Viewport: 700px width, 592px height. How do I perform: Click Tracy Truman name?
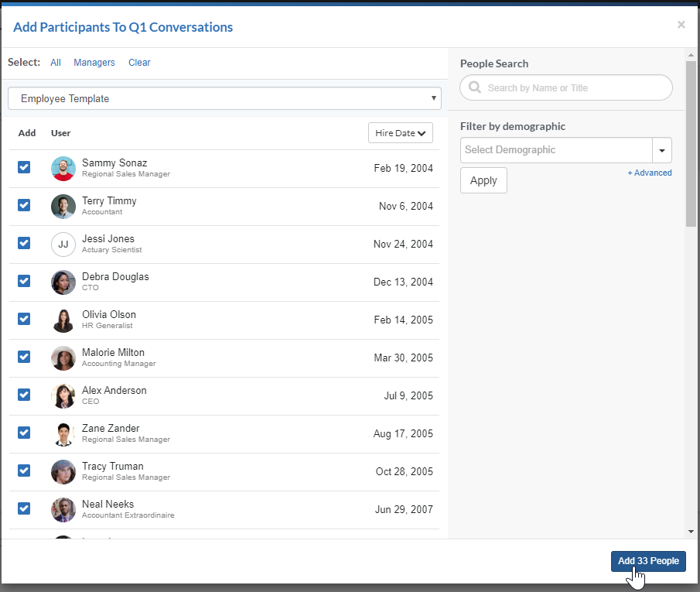[112, 467]
